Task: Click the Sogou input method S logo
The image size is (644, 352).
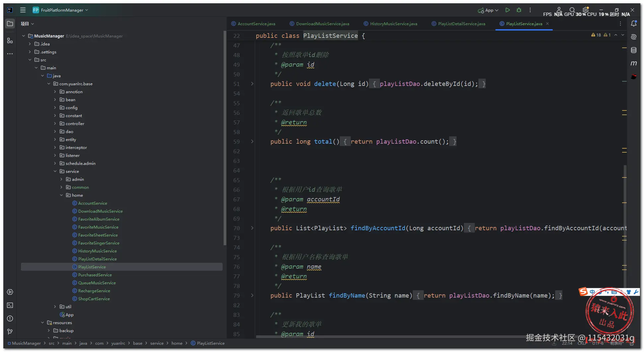Action: click(583, 292)
